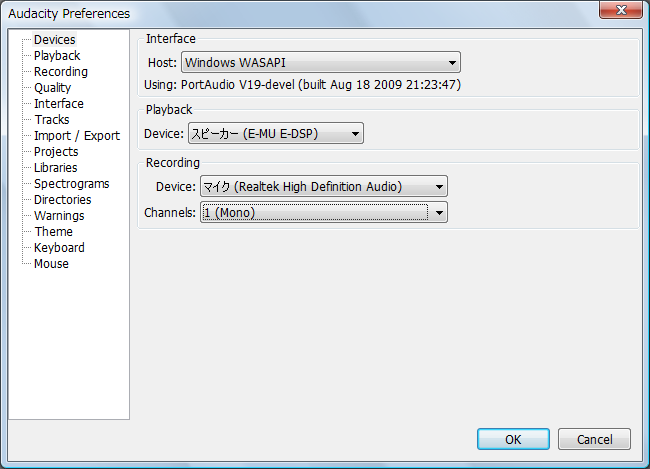The height and width of the screenshot is (469, 650).
Task: Open the Libraries category
Action: point(55,168)
